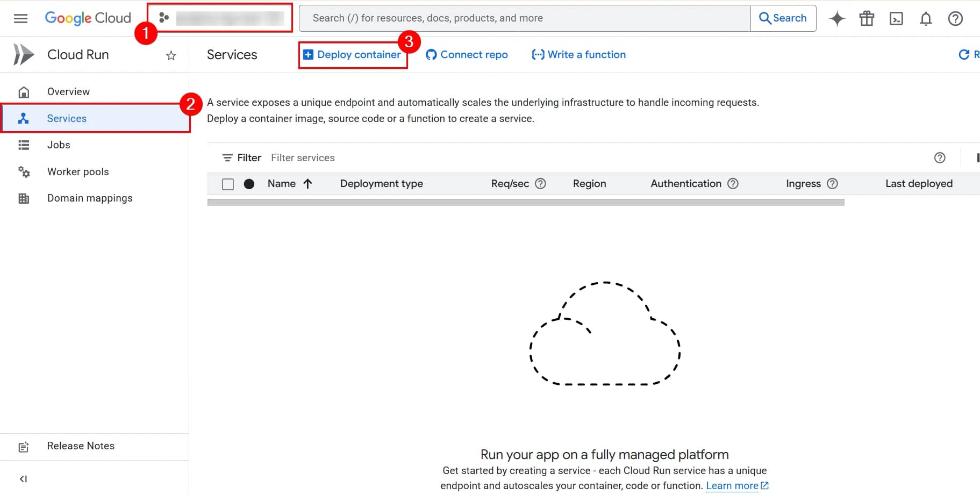Viewport: 980px width, 495px height.
Task: Click the Authentication column help icon
Action: tap(733, 184)
